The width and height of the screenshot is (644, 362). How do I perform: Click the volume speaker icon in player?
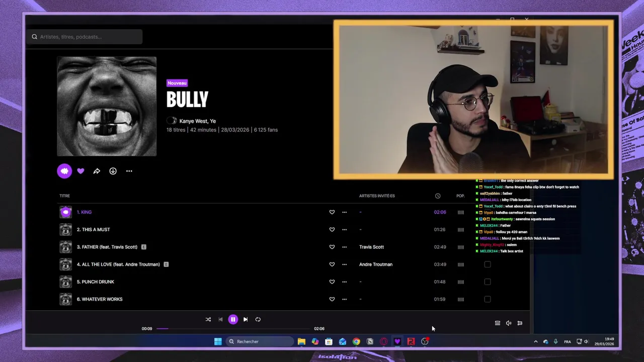(509, 323)
